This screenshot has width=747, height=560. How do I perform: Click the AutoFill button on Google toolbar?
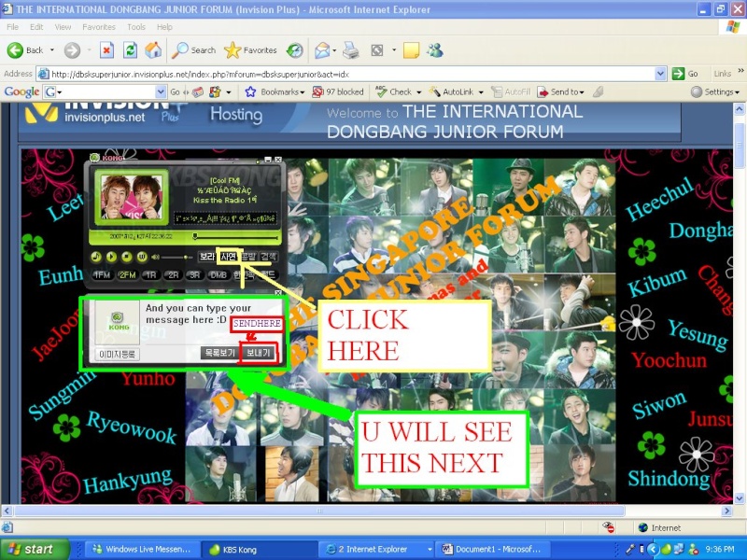(511, 91)
